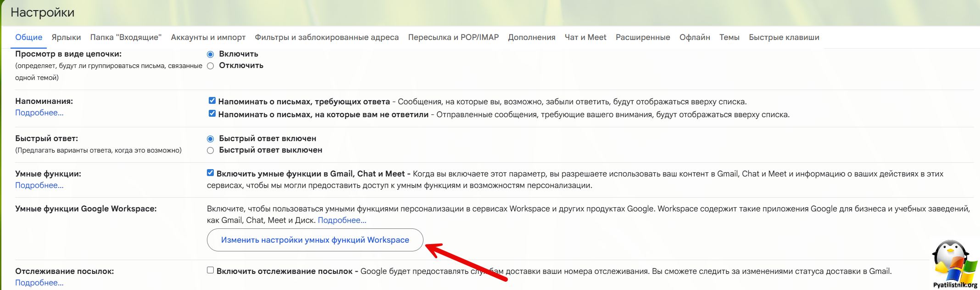The image size is (980, 290).
Task: Select Отключить for conversation view
Action: pos(211,66)
